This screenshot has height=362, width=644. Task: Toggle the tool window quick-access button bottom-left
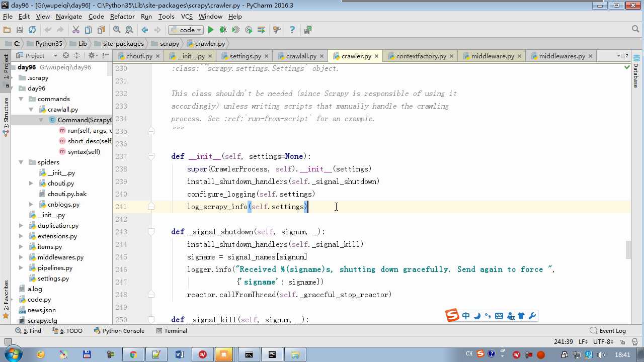coord(7,342)
